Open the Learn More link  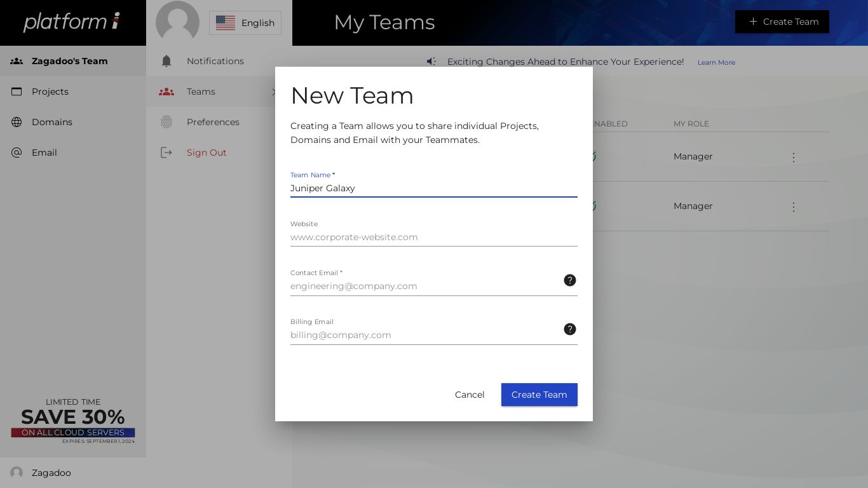pos(716,62)
